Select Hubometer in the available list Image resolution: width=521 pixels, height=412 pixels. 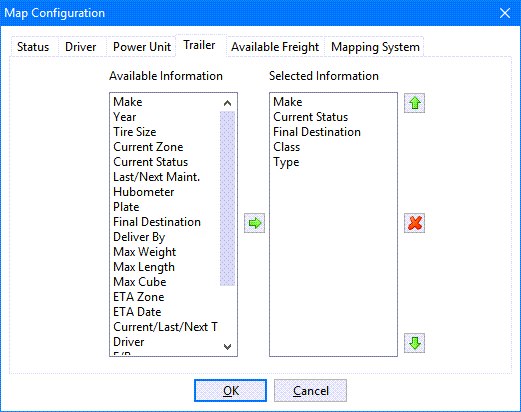point(144,192)
